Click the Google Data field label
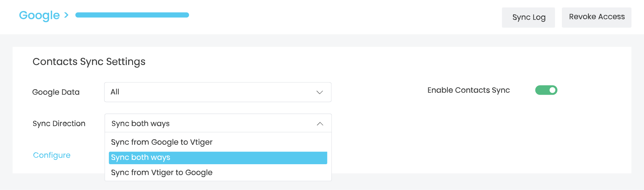 pyautogui.click(x=56, y=92)
